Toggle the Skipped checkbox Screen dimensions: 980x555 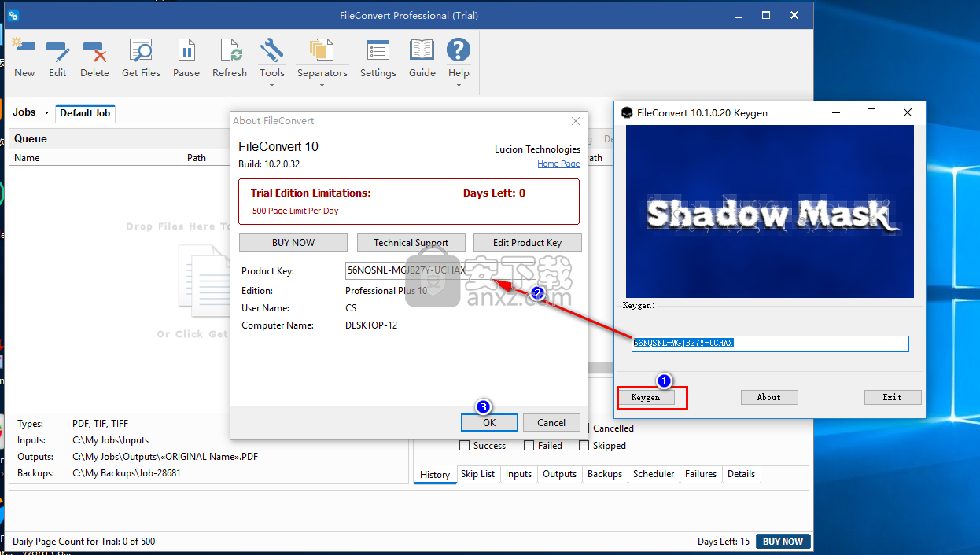tap(584, 446)
